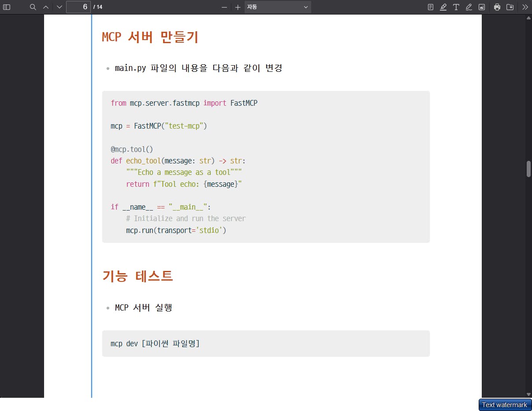Click the page number input field

click(x=78, y=7)
